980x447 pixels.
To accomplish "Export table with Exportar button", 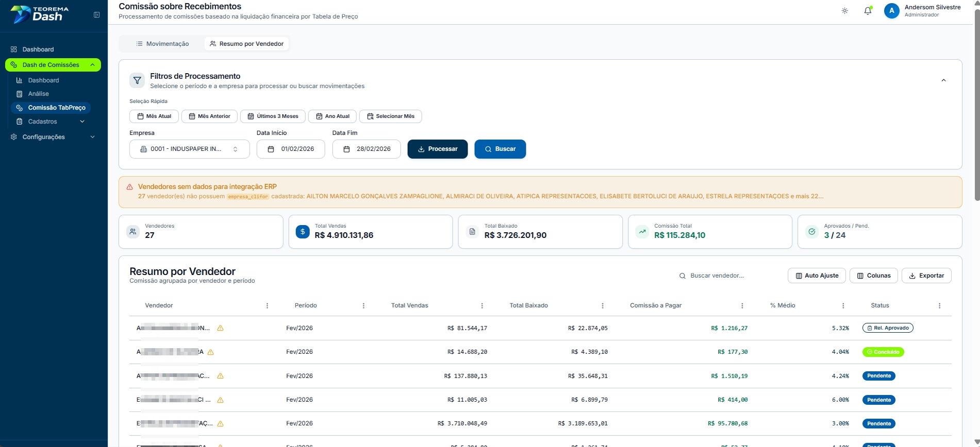I will click(926, 276).
